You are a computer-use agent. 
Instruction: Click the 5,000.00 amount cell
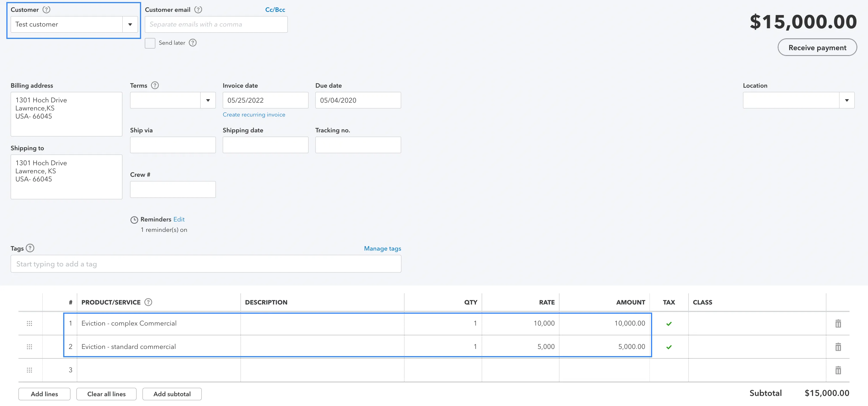pos(605,346)
